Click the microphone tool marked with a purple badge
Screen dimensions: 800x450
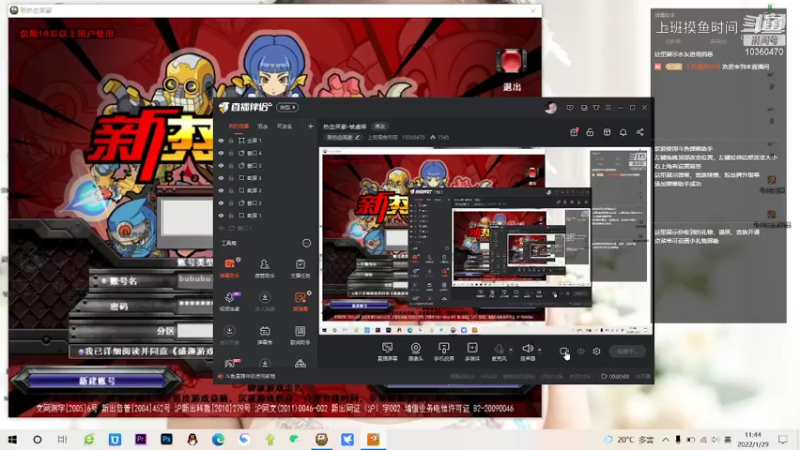(x=230, y=301)
